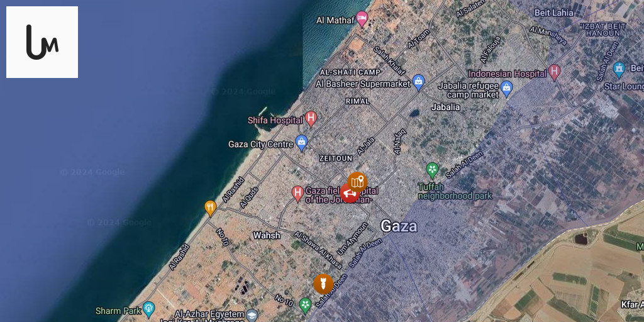The image size is (644, 322).
Task: Open the Gaza City Centre shopping marker
Action: (x=301, y=143)
